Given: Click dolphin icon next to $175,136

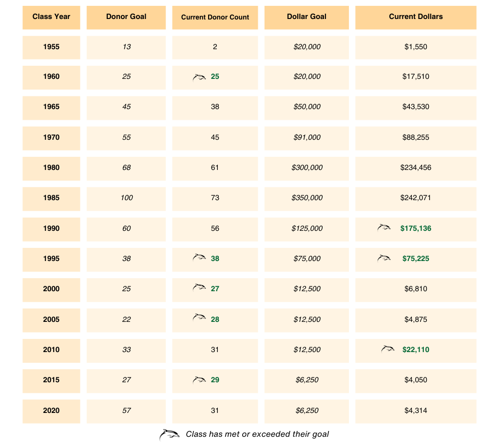Looking at the screenshot, I should point(384,228).
